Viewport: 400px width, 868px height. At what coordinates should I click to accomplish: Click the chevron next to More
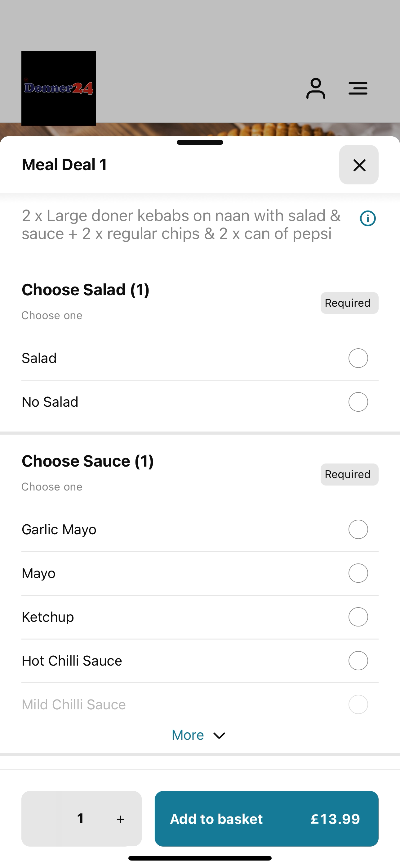[x=219, y=735]
